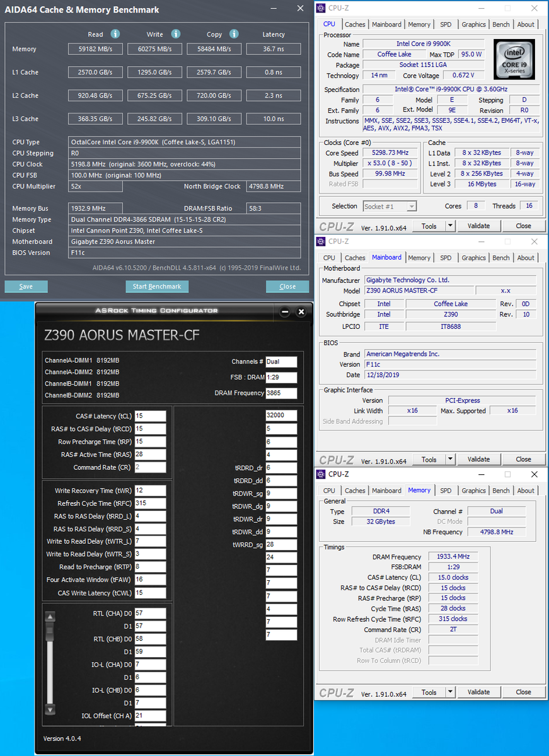The height and width of the screenshot is (756, 549).
Task: Click the Close button at AIDA64 bottom
Action: [x=287, y=286]
